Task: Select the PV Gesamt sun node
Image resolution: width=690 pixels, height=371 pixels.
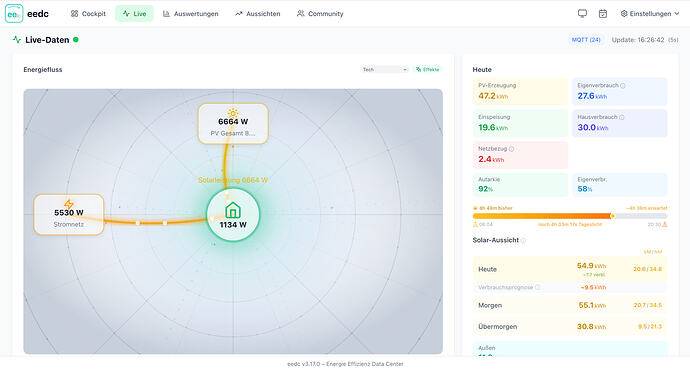Action: (233, 124)
